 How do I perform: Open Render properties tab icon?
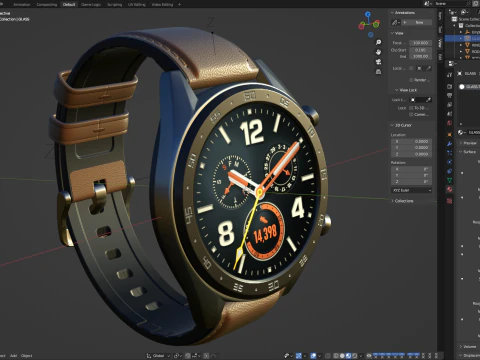tap(450, 86)
